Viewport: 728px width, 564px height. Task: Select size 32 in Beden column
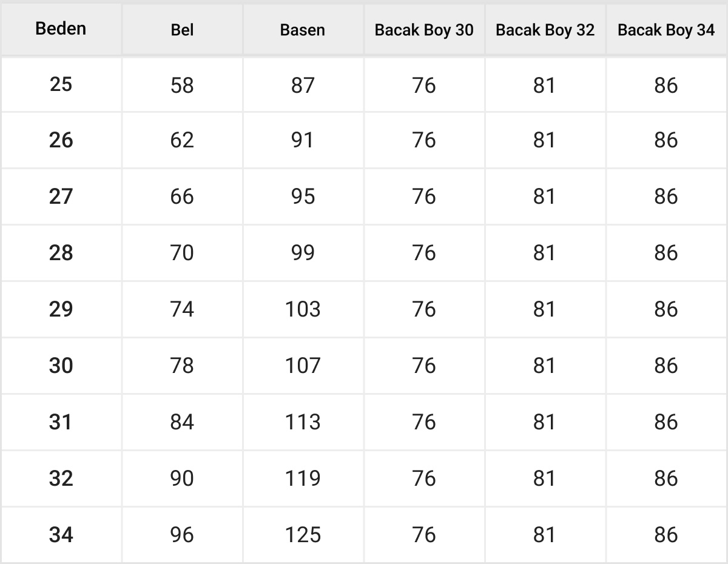[x=61, y=478]
